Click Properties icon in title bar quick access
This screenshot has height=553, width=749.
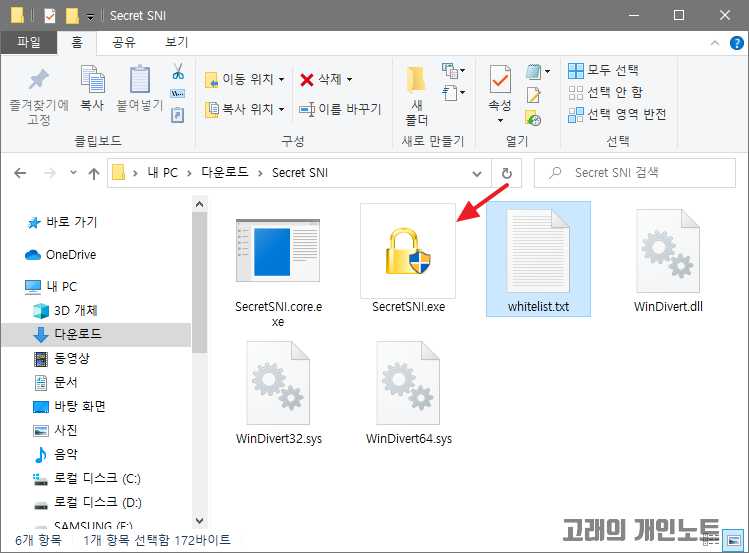[50, 16]
